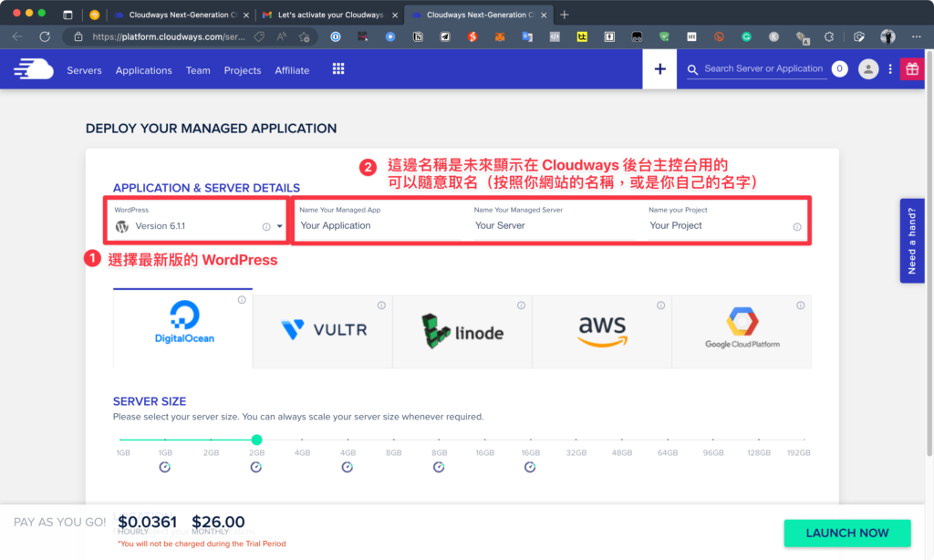The image size is (934, 560).
Task: Click the AWS info icon
Action: (x=660, y=305)
